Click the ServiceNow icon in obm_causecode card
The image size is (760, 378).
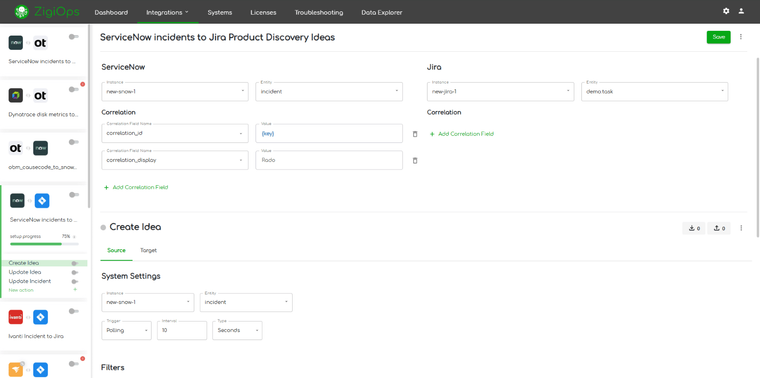tap(40, 148)
